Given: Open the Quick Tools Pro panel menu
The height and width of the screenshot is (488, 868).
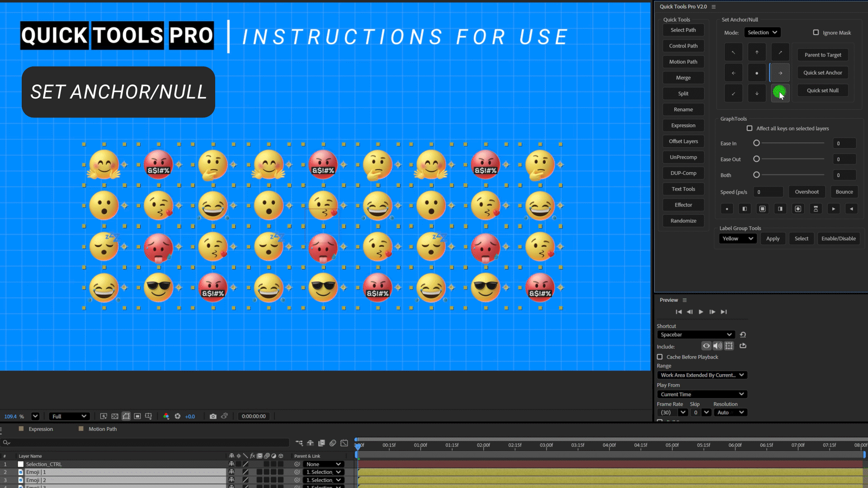Looking at the screenshot, I should coord(714,7).
